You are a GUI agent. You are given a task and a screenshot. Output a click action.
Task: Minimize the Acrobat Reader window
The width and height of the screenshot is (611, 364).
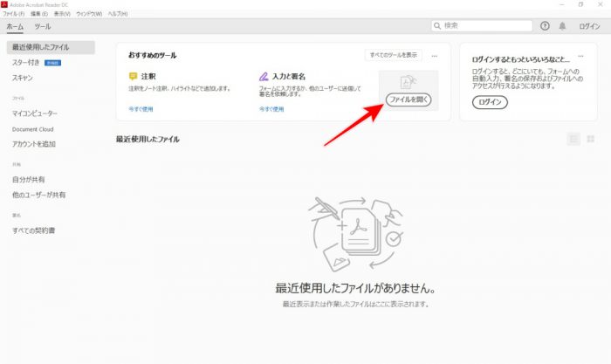562,4
